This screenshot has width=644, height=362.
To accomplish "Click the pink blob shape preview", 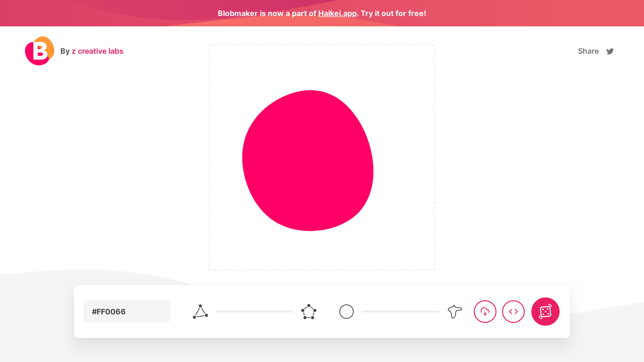I will point(308,160).
